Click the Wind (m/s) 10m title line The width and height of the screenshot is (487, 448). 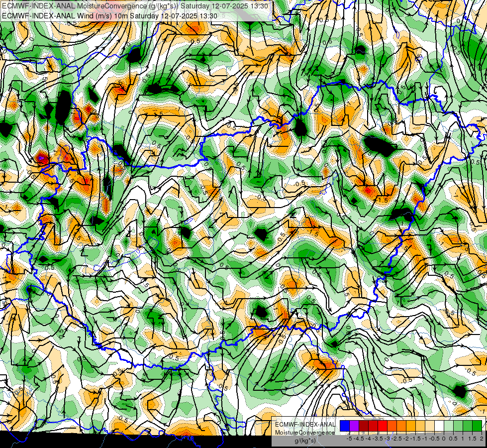pos(109,15)
